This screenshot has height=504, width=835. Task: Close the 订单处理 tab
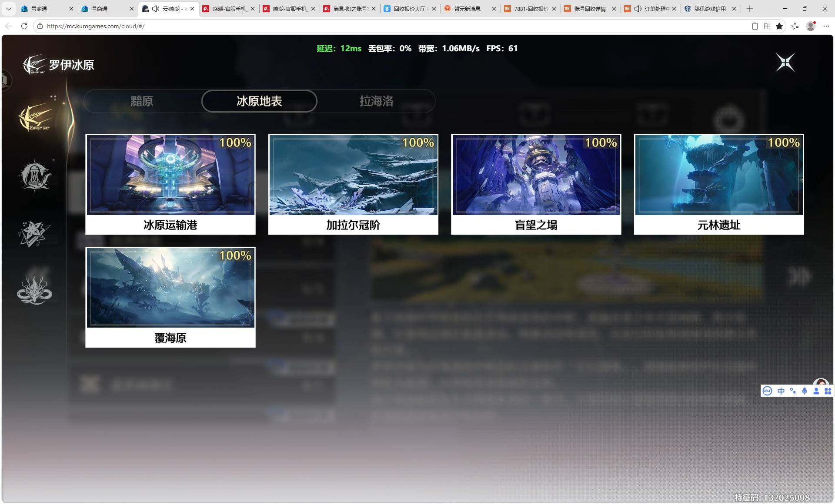(674, 9)
